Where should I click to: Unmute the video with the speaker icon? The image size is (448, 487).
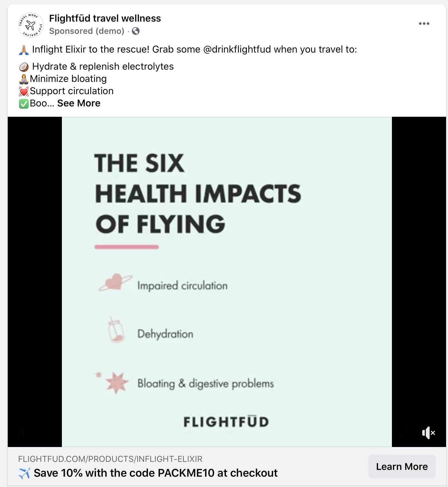click(x=428, y=433)
